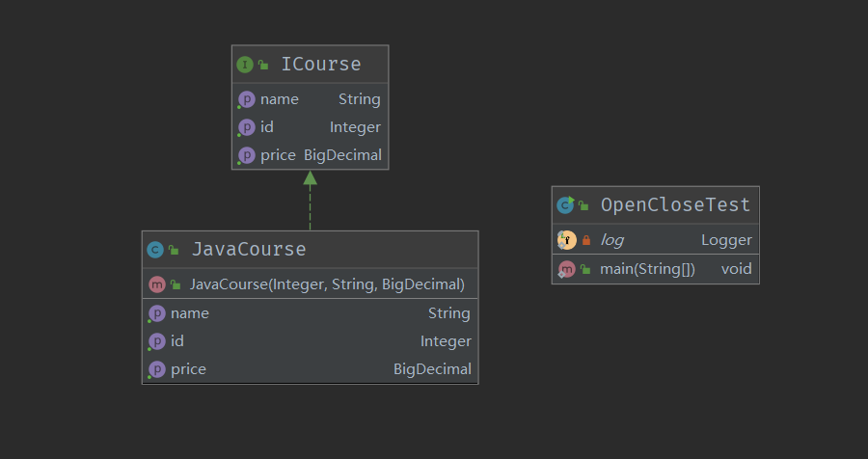Viewport: 868px width, 459px height.
Task: Click the ICourse interface icon
Action: tap(245, 65)
